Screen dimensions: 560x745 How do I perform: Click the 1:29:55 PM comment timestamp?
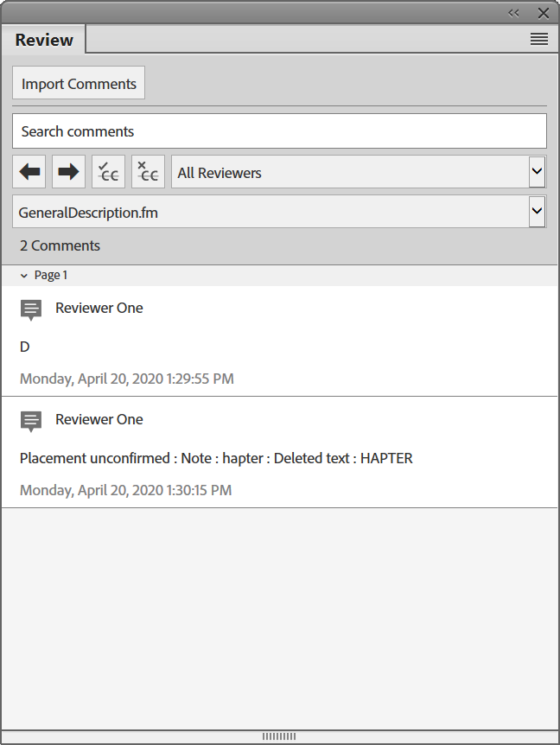click(x=126, y=379)
